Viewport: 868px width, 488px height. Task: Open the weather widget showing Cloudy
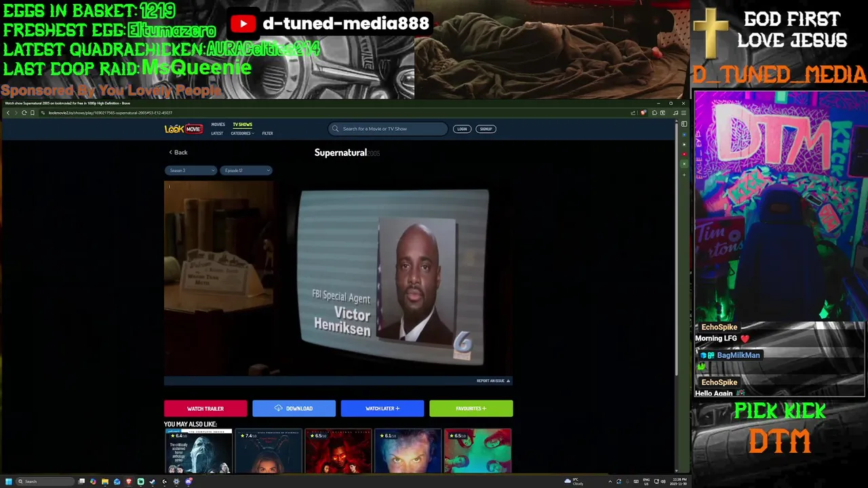pos(574,481)
